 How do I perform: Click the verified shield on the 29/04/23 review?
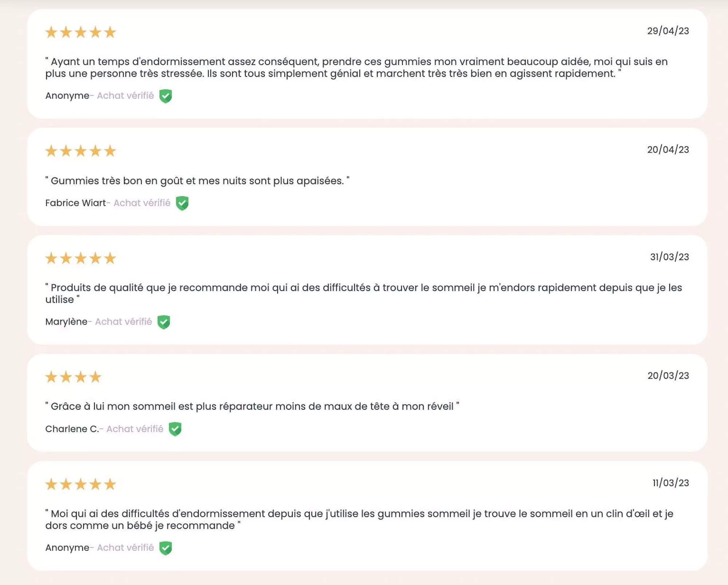point(166,96)
